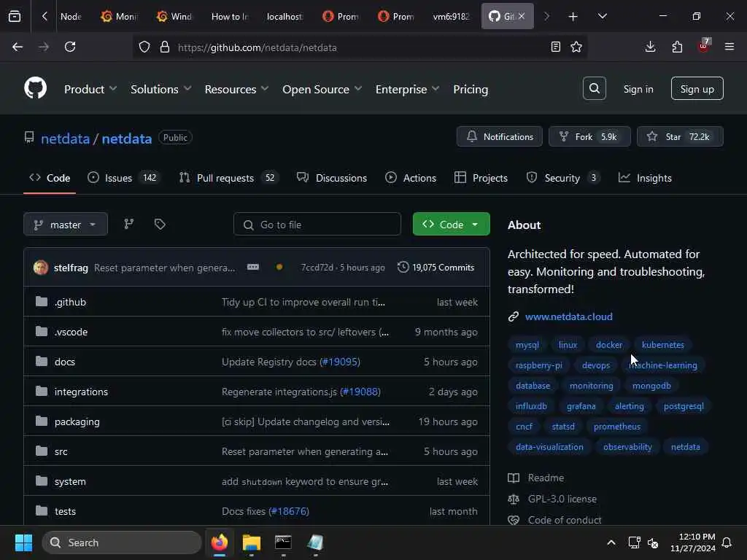List all tabs dropdown arrow
Image resolution: width=747 pixels, height=560 pixels.
point(603,16)
